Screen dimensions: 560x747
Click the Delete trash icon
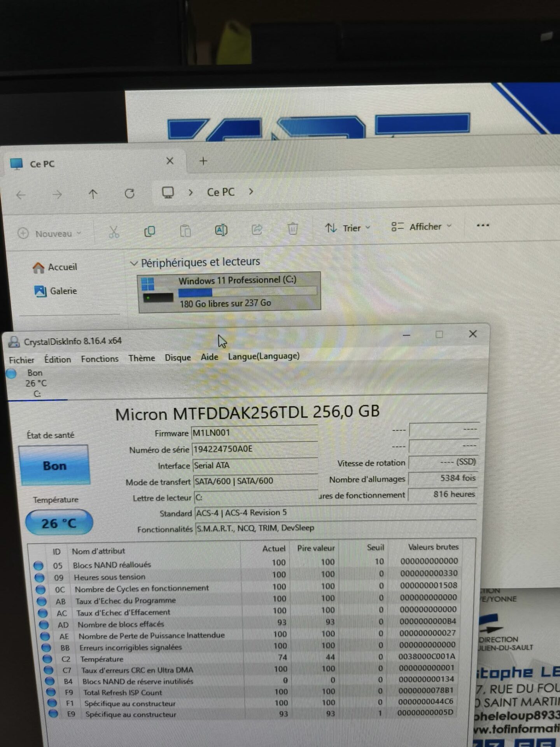point(293,228)
